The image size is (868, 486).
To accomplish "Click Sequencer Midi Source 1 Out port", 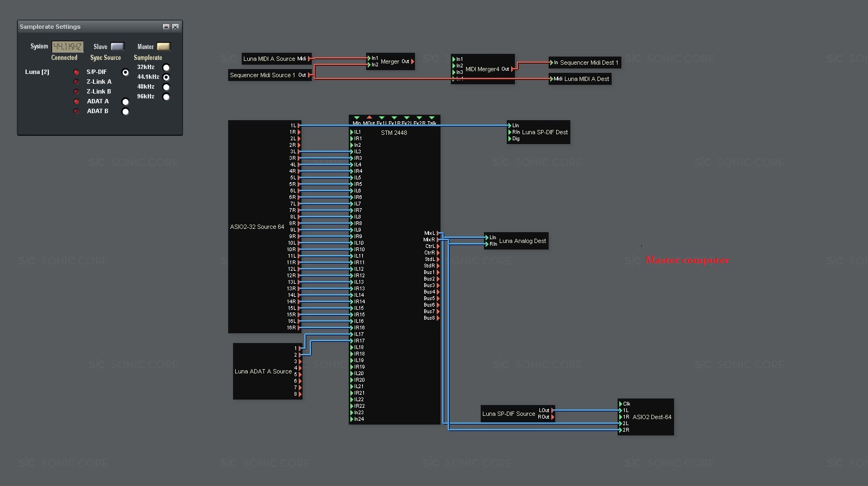I will (x=310, y=75).
